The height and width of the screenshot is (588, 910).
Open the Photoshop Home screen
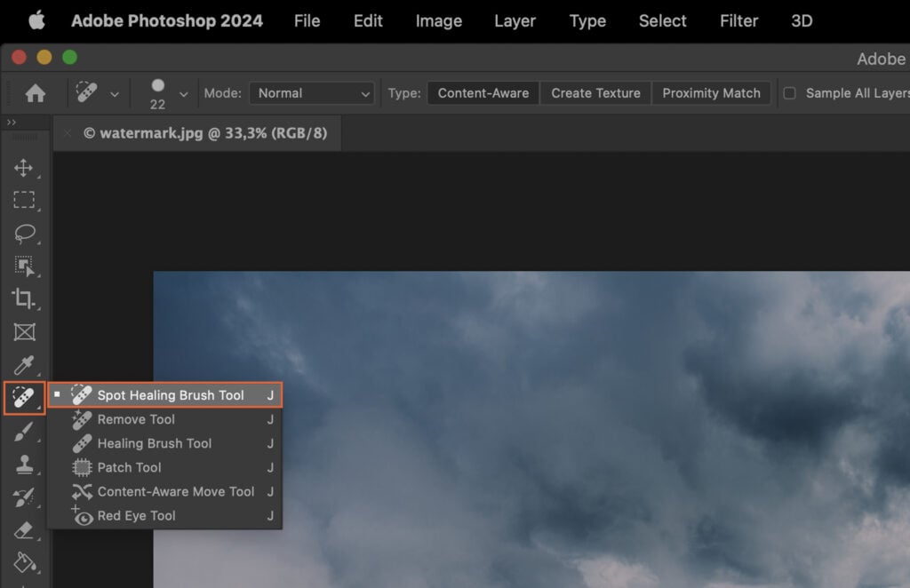pyautogui.click(x=35, y=92)
